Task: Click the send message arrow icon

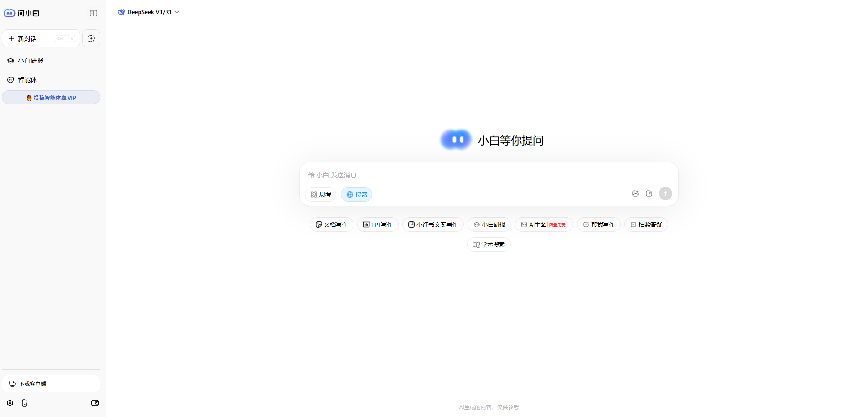Action: tap(665, 193)
